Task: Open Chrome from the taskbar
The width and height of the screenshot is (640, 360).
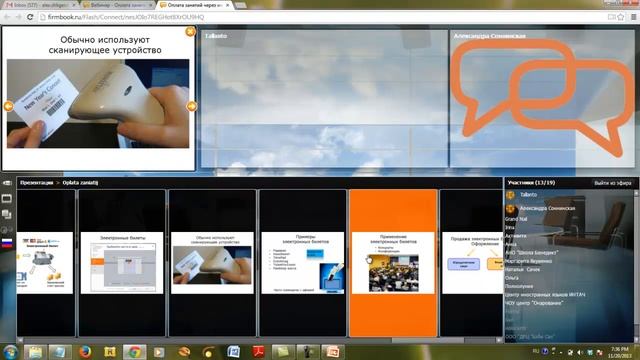Action: pyautogui.click(x=134, y=352)
